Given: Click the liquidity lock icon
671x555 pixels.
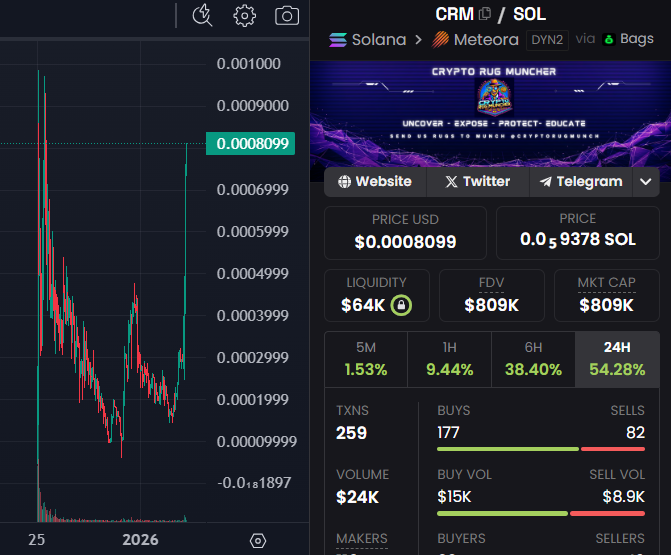Looking at the screenshot, I should 401,305.
